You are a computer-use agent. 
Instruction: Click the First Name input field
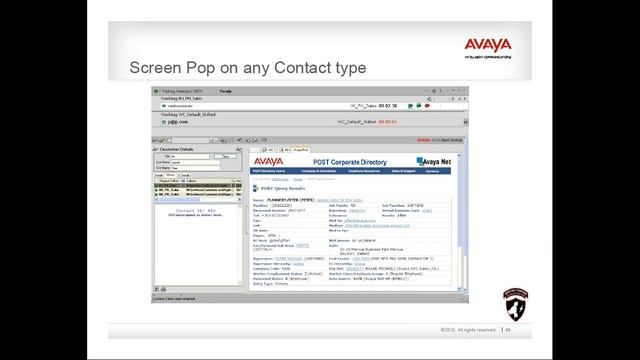click(195, 168)
